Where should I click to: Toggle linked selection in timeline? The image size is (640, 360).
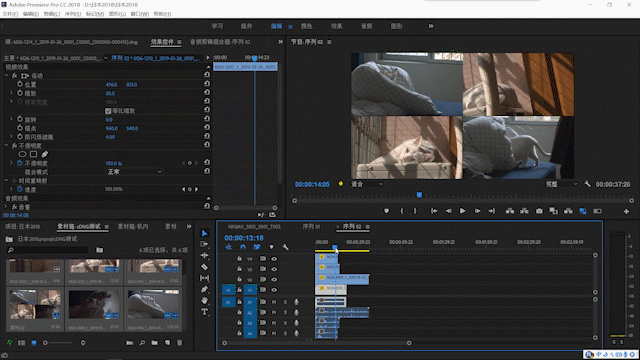tap(257, 247)
